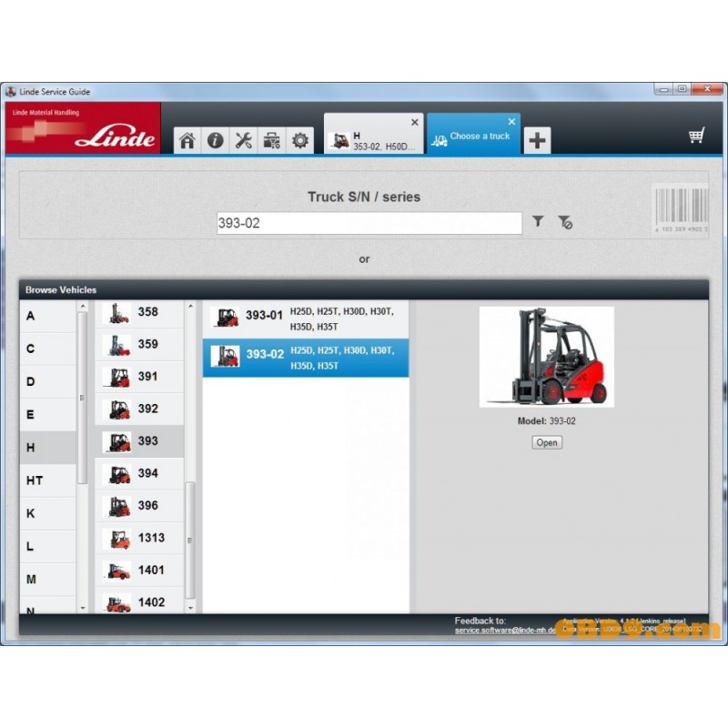Click the Open button for model 393-02
728x728 pixels.
(547, 442)
